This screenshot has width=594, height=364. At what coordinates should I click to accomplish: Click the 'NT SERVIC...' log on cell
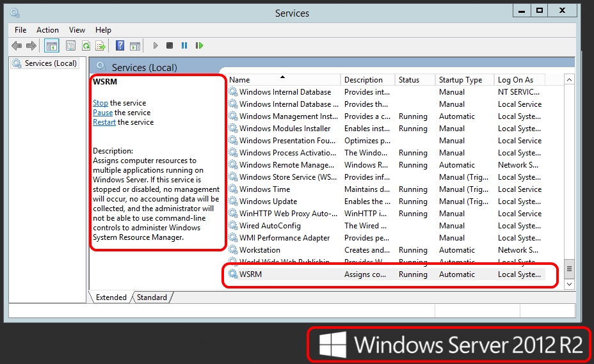click(518, 92)
